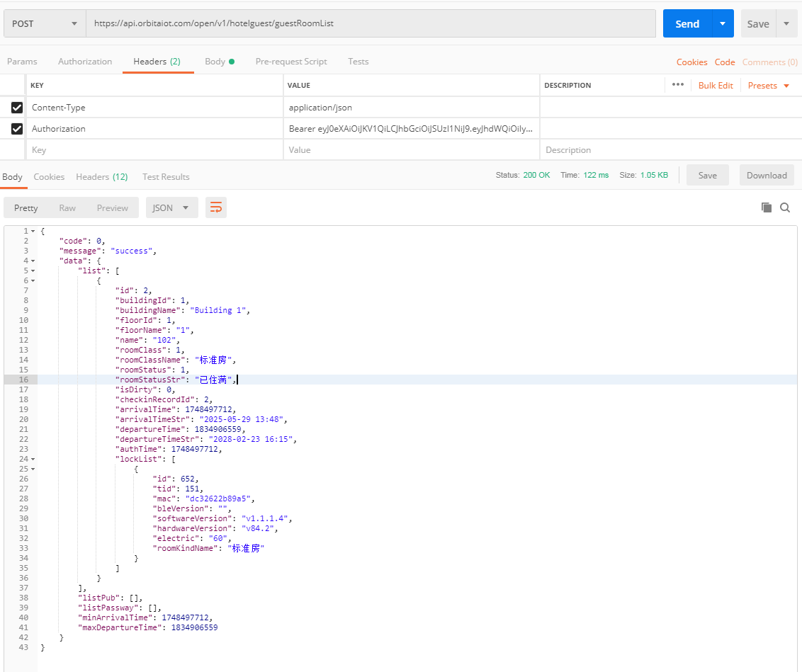Screen dimensions: 802x672
Task: Open the POST method dropdown
Action: point(44,23)
